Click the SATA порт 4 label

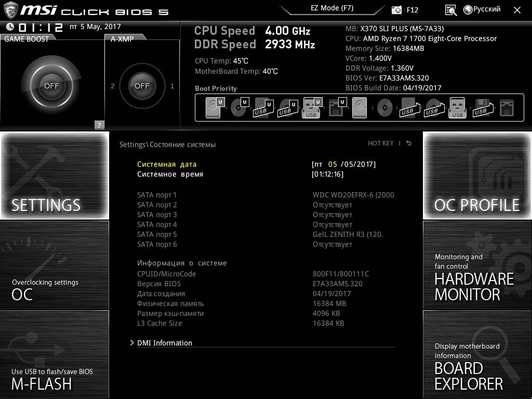[x=157, y=224]
